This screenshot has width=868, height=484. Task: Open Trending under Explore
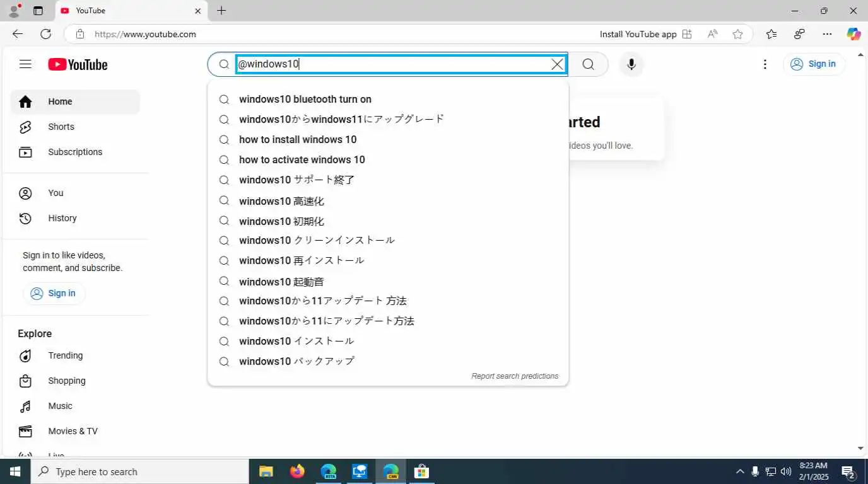(x=75, y=355)
